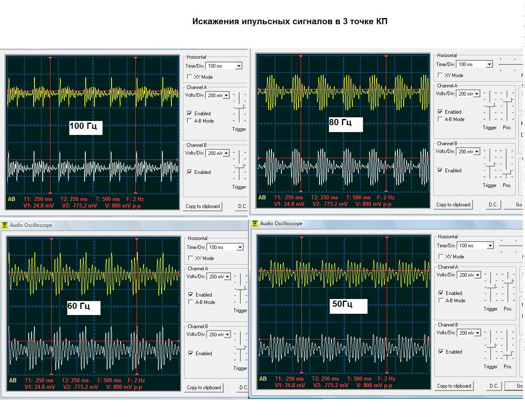Disable Channel B Enabled in the 80 Гц scope
This screenshot has width=525, height=420.
tap(440, 170)
